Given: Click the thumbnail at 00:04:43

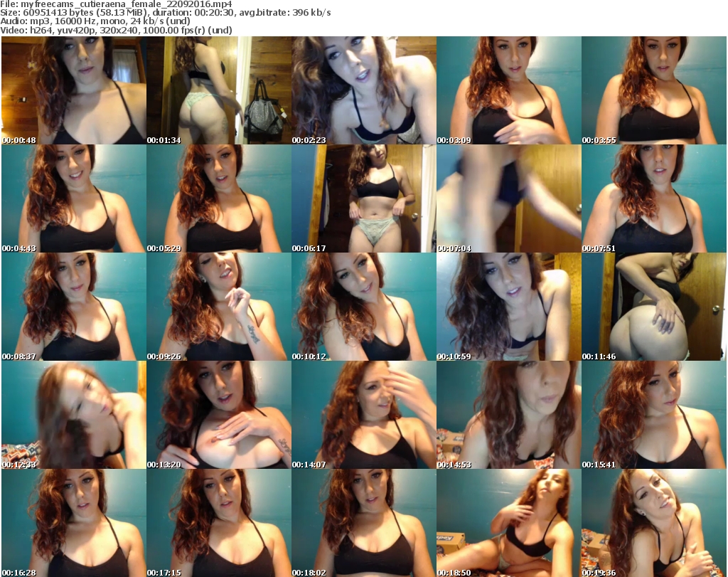Looking at the screenshot, I should [73, 198].
